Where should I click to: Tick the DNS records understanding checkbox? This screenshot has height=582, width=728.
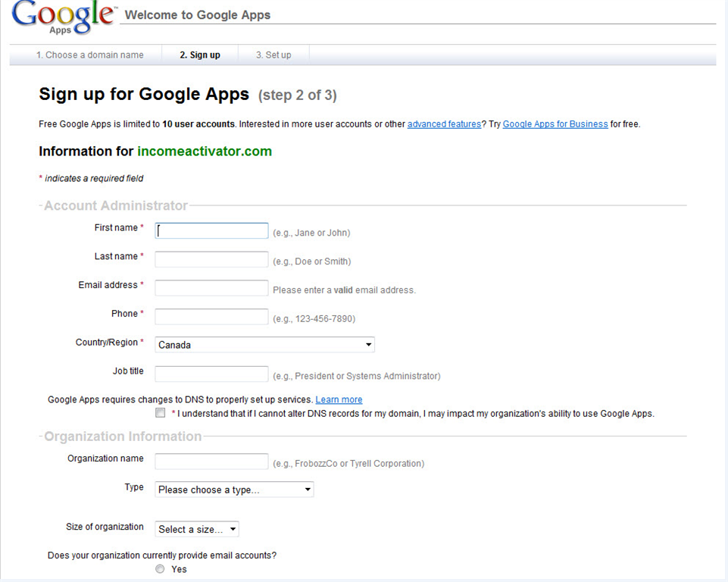pyautogui.click(x=160, y=413)
